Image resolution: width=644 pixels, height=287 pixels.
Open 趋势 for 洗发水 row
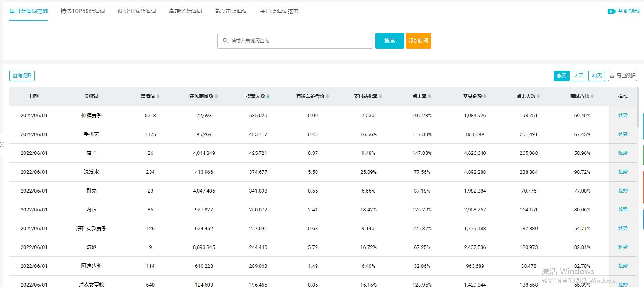tap(622, 172)
